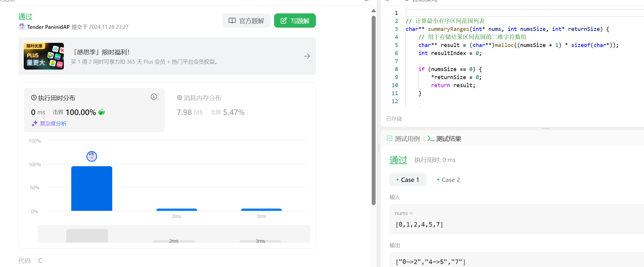
Task: Select Case 2 test case
Action: [x=449, y=180]
